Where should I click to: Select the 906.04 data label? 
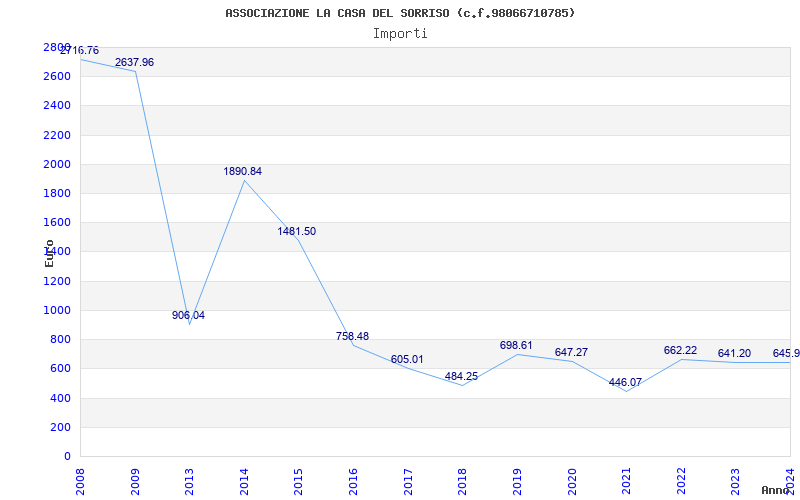188,315
